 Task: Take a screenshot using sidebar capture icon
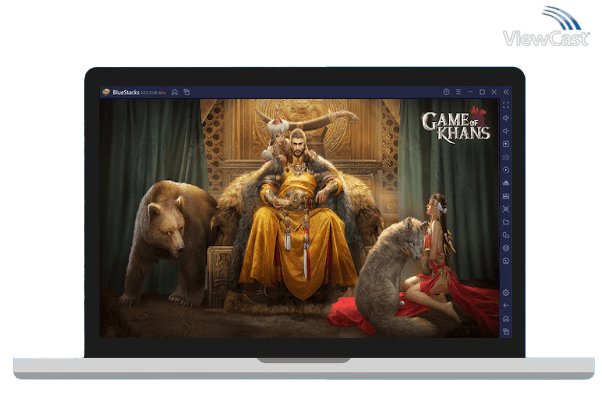click(x=506, y=209)
